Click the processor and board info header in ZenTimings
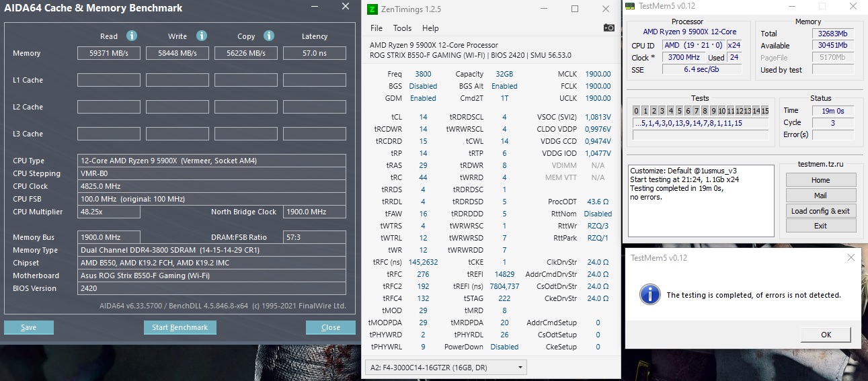The image size is (868, 381). click(x=471, y=50)
